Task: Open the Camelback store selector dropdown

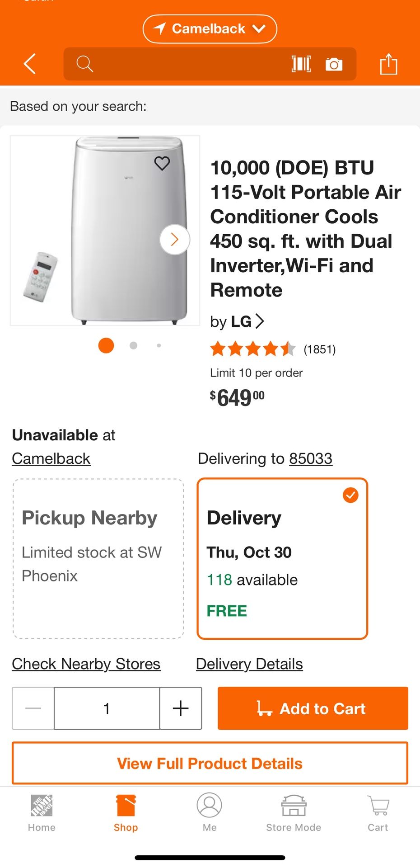Action: click(x=210, y=28)
